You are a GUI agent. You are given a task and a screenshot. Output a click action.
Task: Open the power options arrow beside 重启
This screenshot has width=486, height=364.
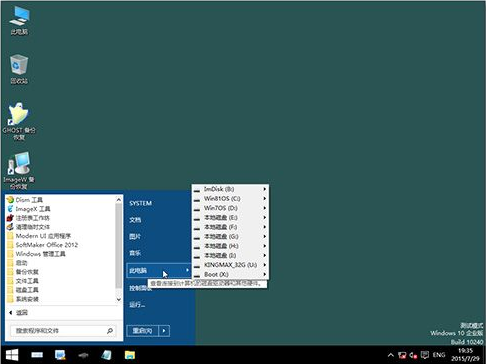click(164, 331)
